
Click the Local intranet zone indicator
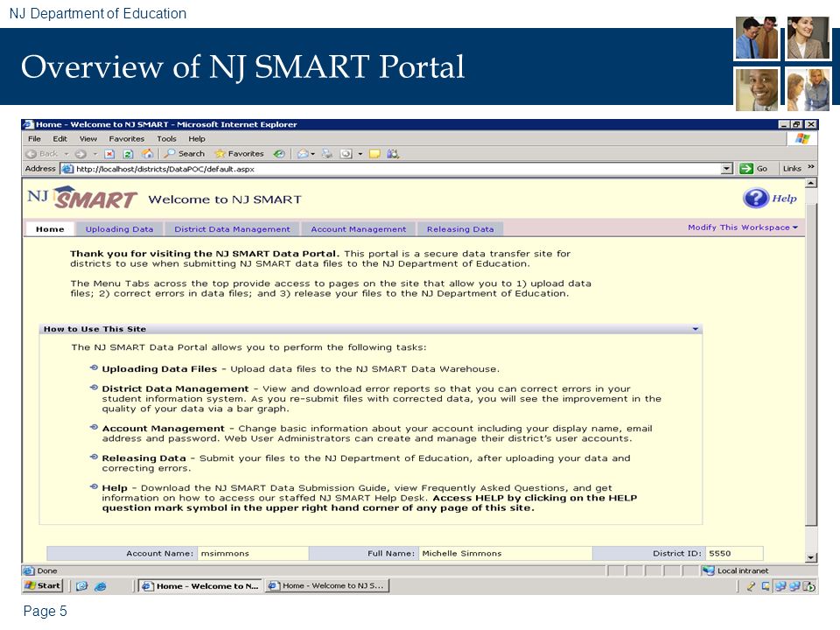click(736, 571)
